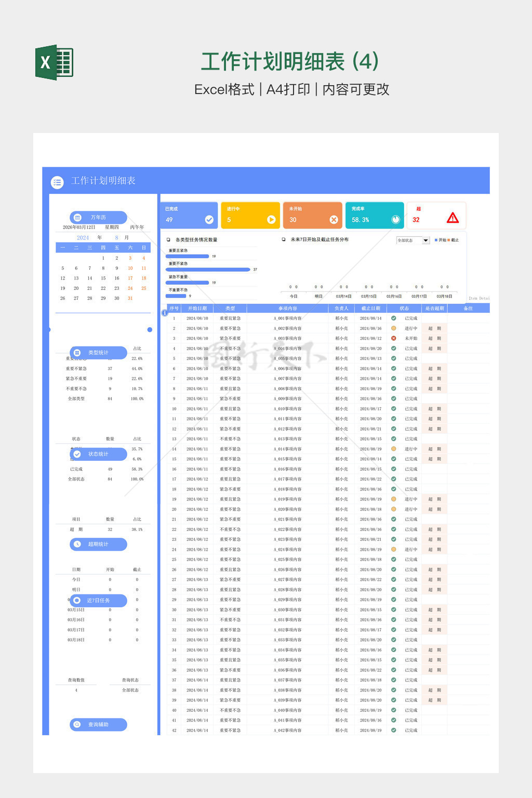Select the 类型统计 sidebar section
This screenshot has width=532, height=798.
click(x=98, y=353)
